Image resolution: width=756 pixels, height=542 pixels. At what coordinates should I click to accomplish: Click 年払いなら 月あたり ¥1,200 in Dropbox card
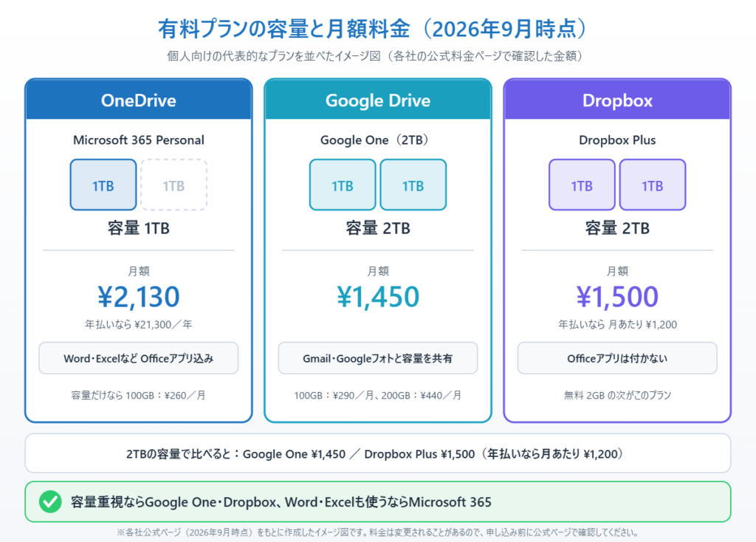coord(618,324)
